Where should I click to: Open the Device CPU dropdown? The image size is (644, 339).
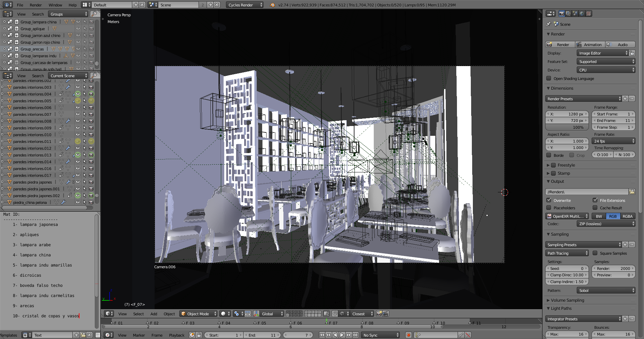(x=605, y=70)
